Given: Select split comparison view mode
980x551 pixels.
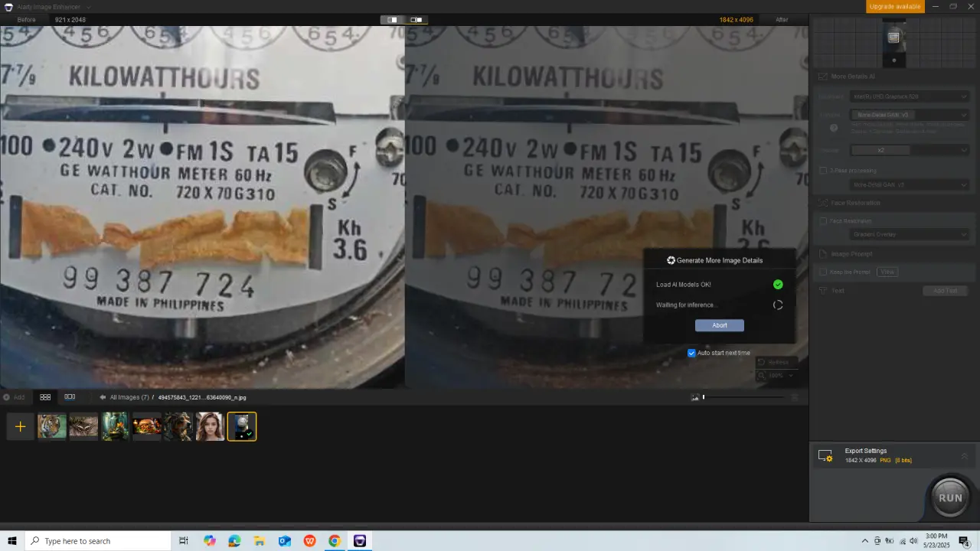Looking at the screenshot, I should 392,20.
